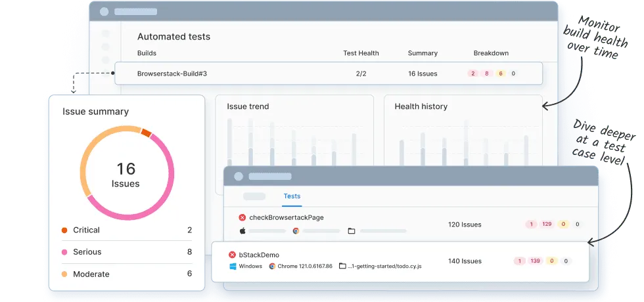Screen dimensions: 644x302
Task: Click the round icon in main window title bar
Action: (x=104, y=12)
